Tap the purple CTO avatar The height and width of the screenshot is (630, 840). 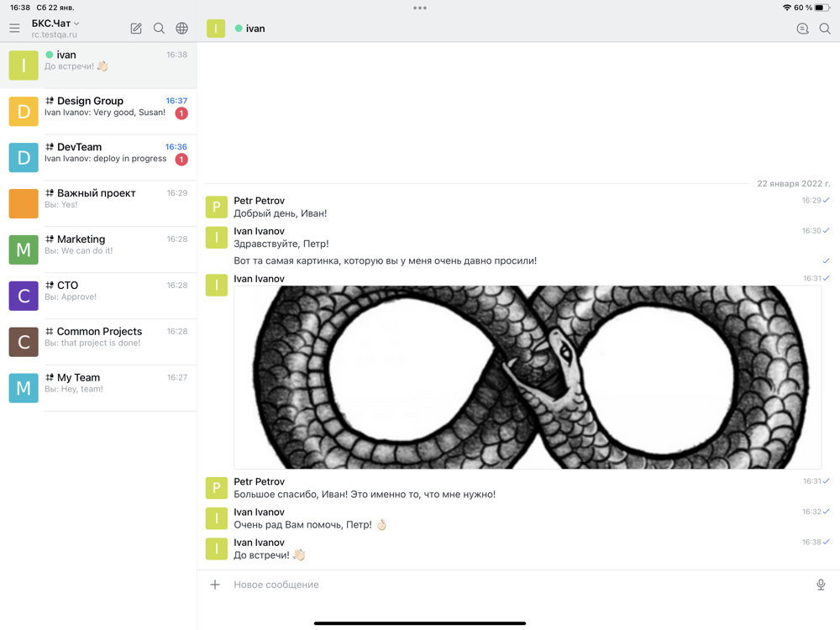tap(24, 296)
